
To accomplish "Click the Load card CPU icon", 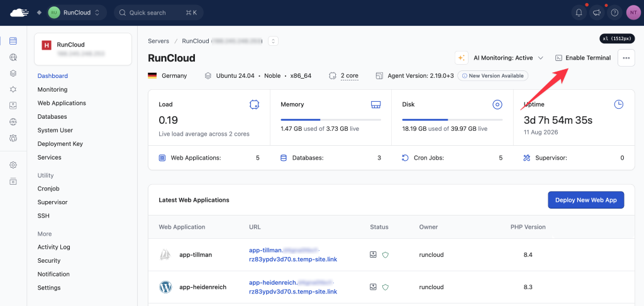I will pos(254,104).
